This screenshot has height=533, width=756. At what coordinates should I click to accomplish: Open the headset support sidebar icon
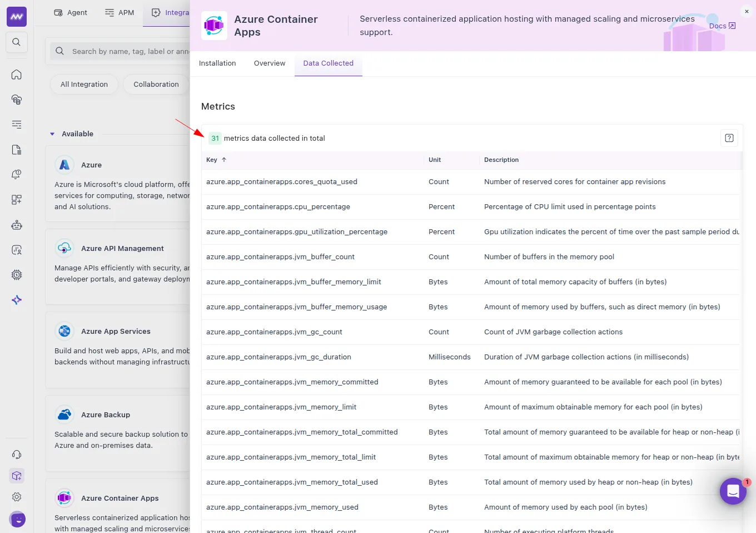point(17,455)
